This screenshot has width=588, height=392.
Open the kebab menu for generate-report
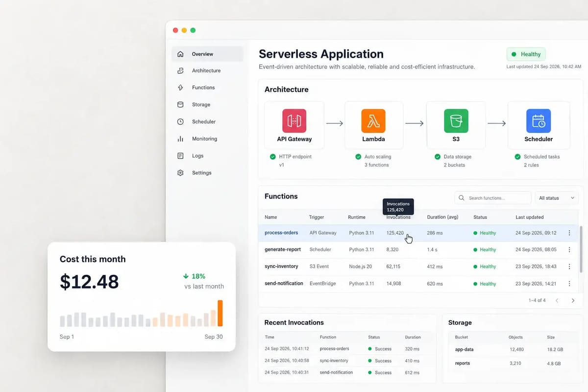click(569, 250)
